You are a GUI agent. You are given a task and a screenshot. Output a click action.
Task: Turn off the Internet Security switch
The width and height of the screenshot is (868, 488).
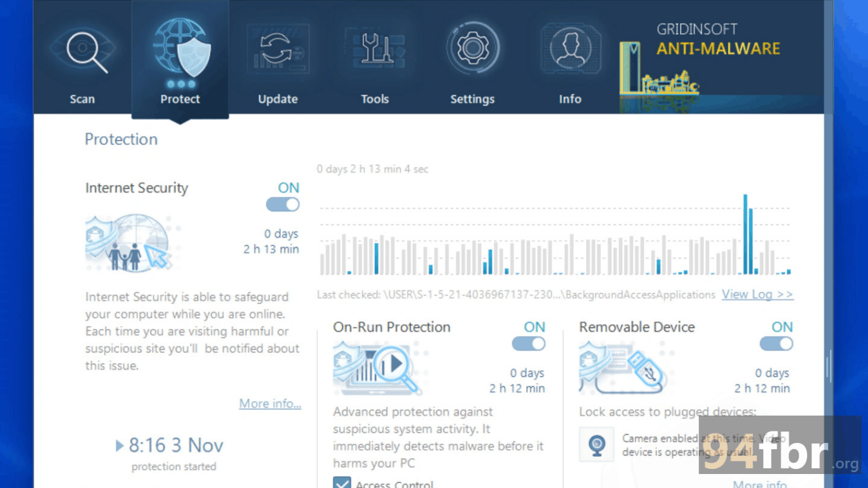(x=283, y=205)
